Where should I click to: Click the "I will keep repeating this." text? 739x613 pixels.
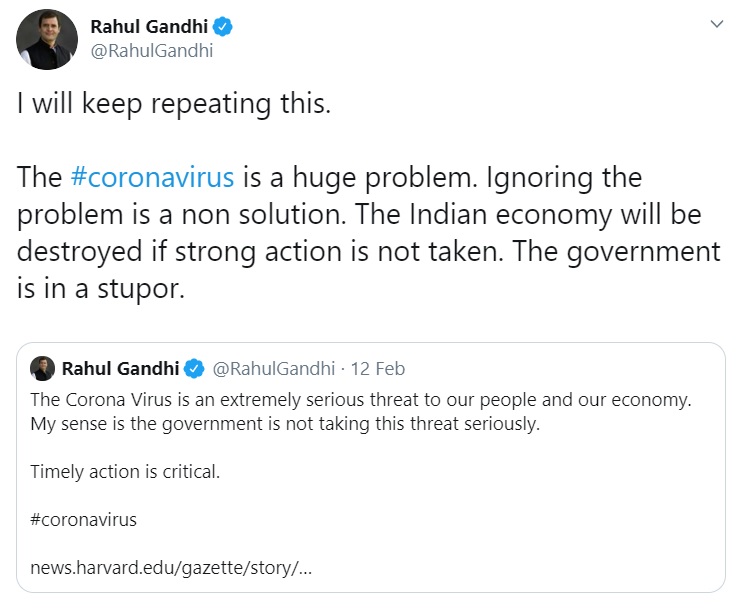[174, 104]
